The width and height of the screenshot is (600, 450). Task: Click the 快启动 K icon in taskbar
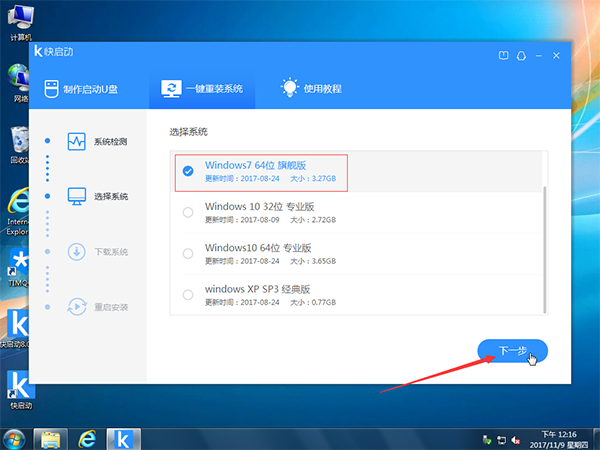[x=125, y=438]
